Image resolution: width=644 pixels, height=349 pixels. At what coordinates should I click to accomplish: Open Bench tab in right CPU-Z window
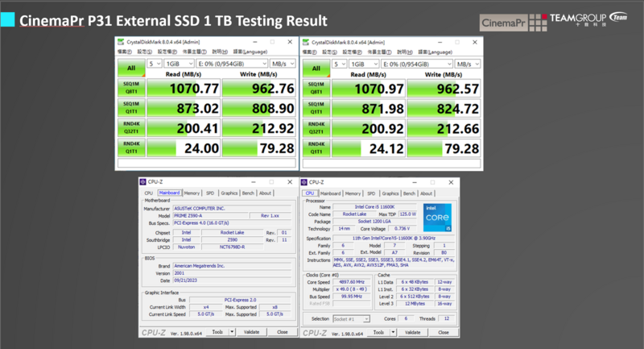pos(409,193)
